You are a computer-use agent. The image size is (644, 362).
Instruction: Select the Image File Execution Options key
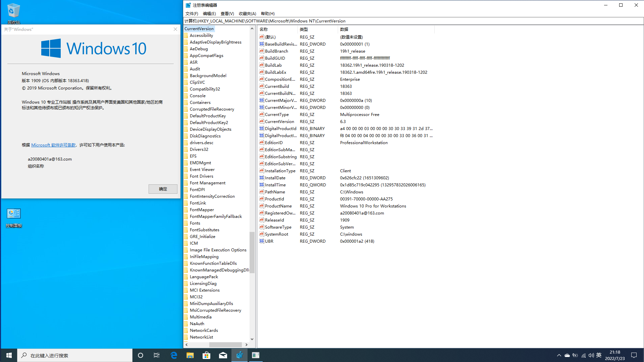coord(218,250)
